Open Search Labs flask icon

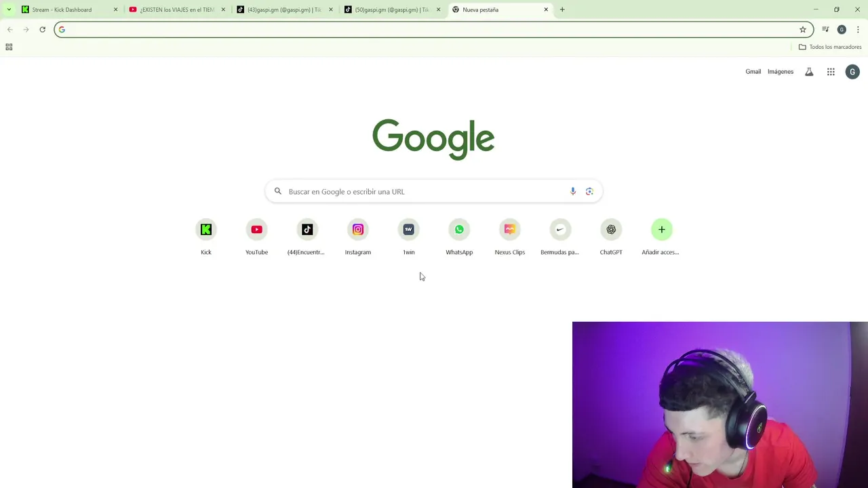coord(809,72)
